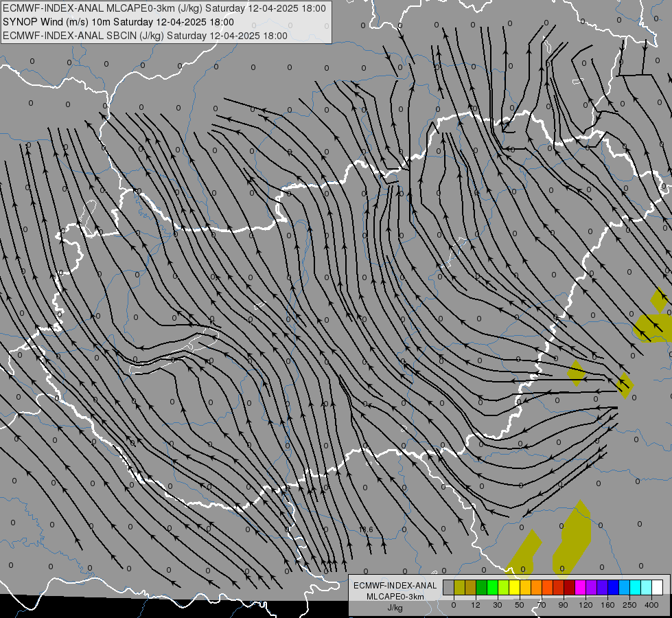
Task: Click the legend scale value 30
Action: point(498,605)
